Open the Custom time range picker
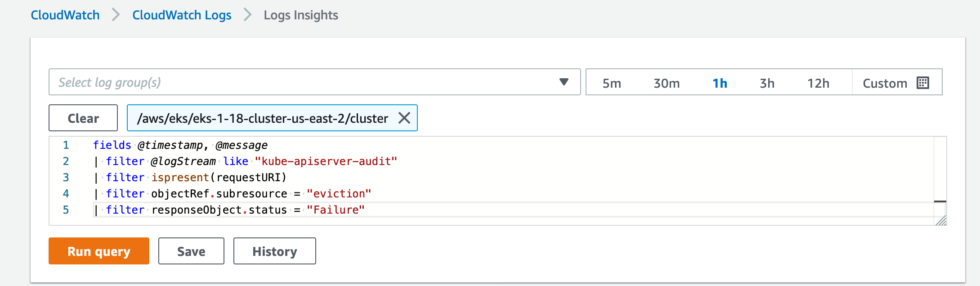Viewport: 980px width, 286px height. tap(897, 82)
